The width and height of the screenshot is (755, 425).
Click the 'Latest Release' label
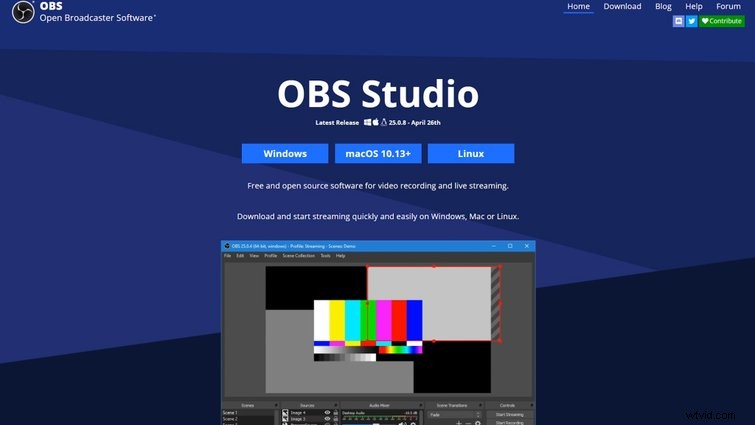click(337, 122)
